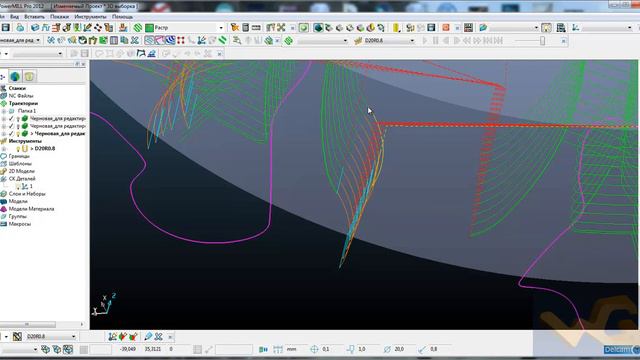Click the yellow tool-shaped icon in top toolbar
The width and height of the screenshot is (640, 360).
pyautogui.click(x=396, y=28)
